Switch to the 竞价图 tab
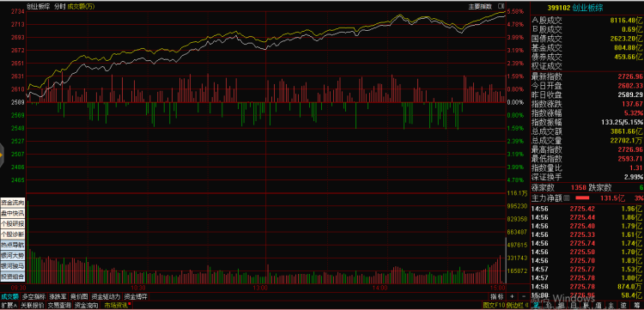 point(79,296)
